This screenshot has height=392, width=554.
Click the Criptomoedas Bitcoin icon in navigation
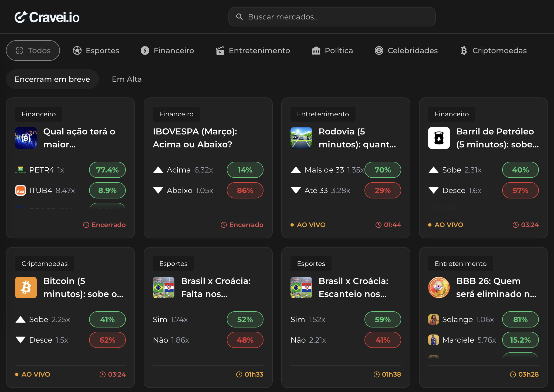[x=464, y=50]
